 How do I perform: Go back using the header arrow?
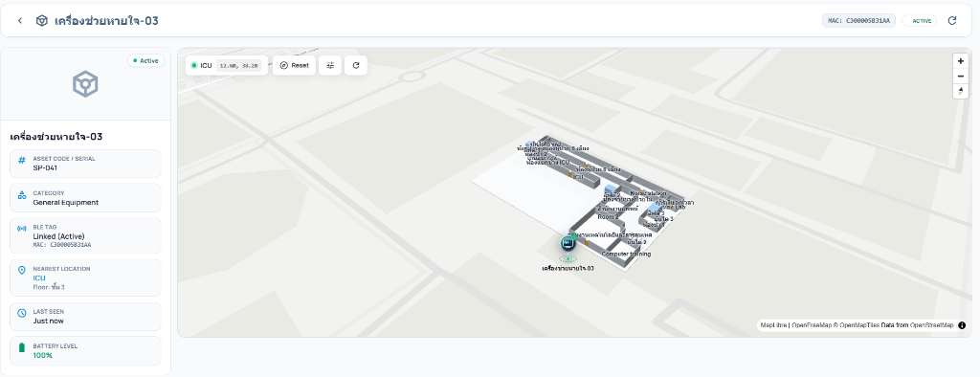(20, 21)
